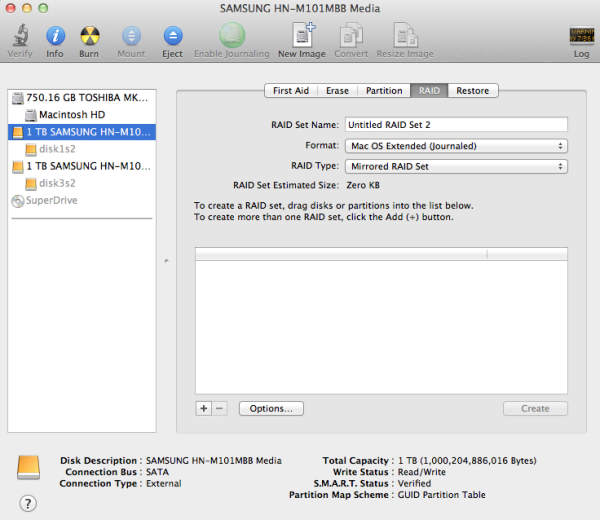Click the Disk Description value text
The height and width of the screenshot is (520, 600).
[214, 460]
